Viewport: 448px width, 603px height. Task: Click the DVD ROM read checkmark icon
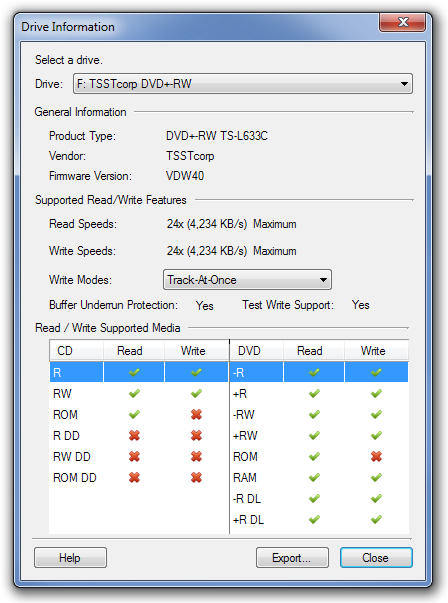(x=314, y=456)
